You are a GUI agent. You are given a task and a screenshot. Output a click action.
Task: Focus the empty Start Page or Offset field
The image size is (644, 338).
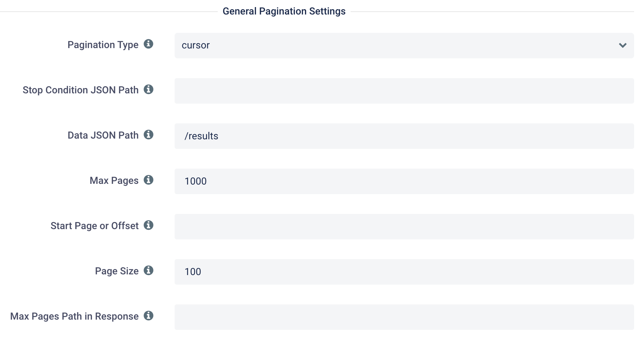click(x=404, y=227)
